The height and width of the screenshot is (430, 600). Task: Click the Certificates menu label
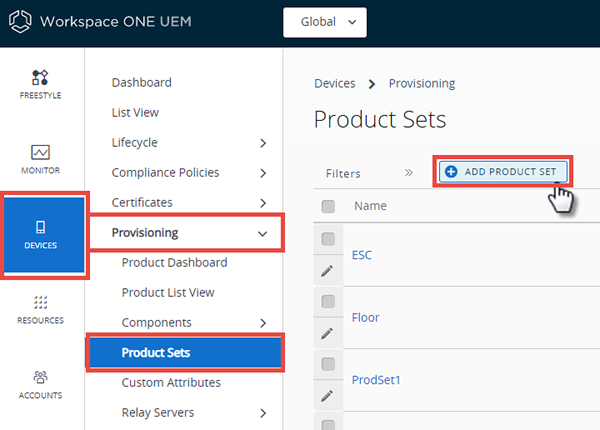142,202
